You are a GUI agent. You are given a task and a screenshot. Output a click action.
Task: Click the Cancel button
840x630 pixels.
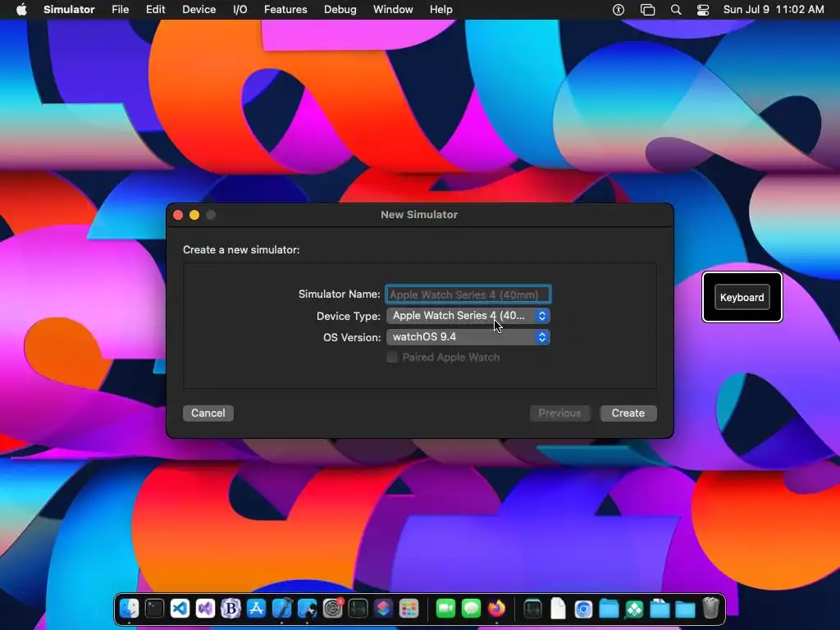[208, 413]
